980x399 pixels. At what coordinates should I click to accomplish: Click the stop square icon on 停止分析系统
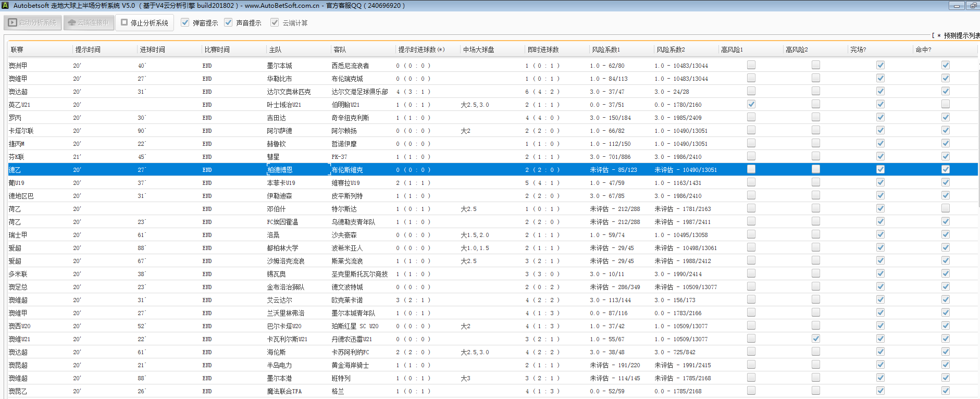pyautogui.click(x=125, y=22)
